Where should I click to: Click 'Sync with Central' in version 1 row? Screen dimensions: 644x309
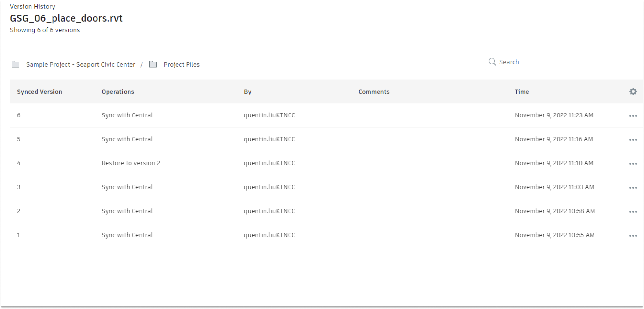pos(127,235)
